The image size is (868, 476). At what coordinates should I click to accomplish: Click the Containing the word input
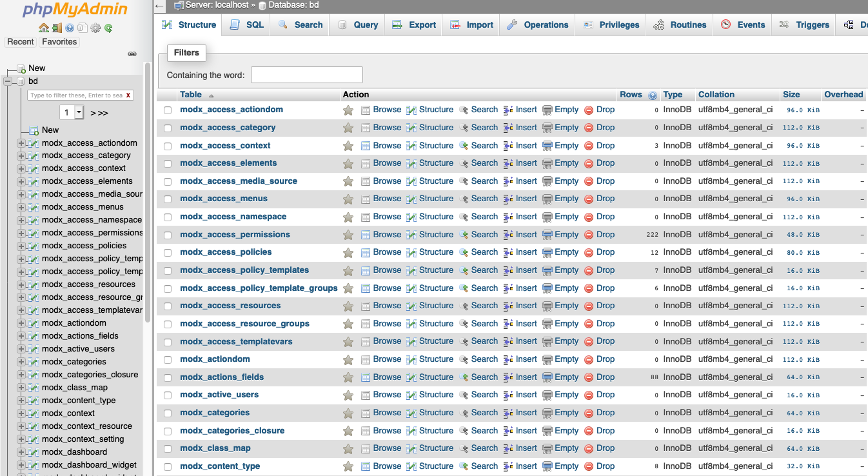pos(307,75)
